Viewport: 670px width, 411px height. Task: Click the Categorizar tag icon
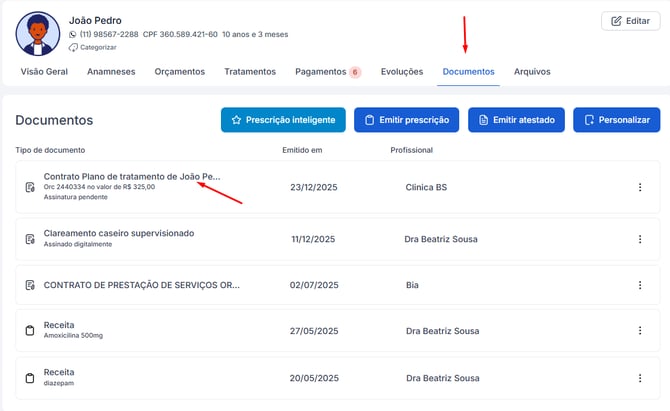click(x=73, y=47)
